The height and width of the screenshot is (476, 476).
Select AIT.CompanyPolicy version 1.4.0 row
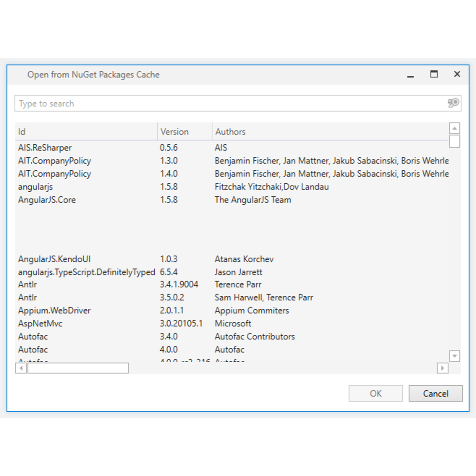[x=232, y=174]
